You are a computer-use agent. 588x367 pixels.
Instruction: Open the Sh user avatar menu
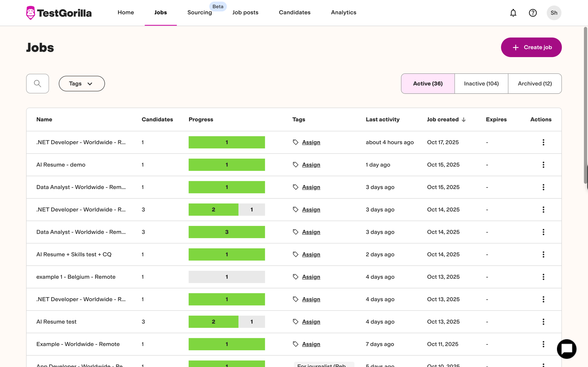(x=554, y=13)
